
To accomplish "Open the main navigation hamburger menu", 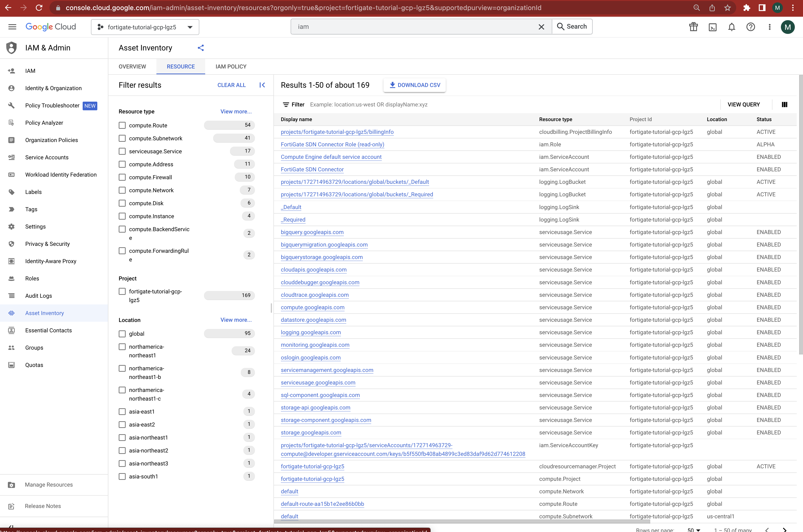I will click(12, 27).
